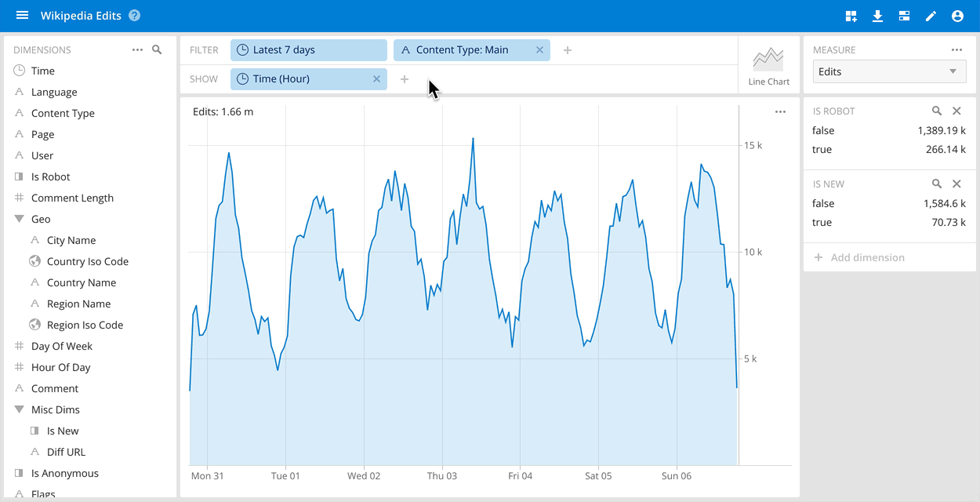The image size is (980, 502).
Task: Click Thu 03 peak on line chart
Action: [x=473, y=139]
